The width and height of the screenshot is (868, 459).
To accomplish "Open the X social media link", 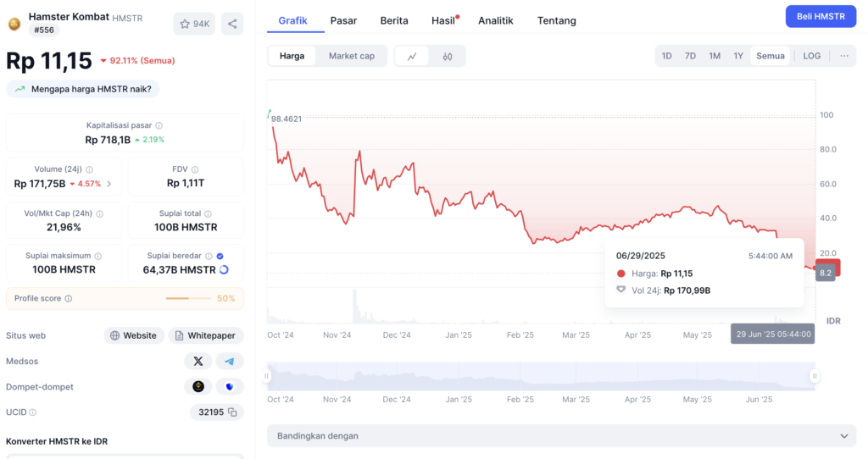I will point(198,361).
